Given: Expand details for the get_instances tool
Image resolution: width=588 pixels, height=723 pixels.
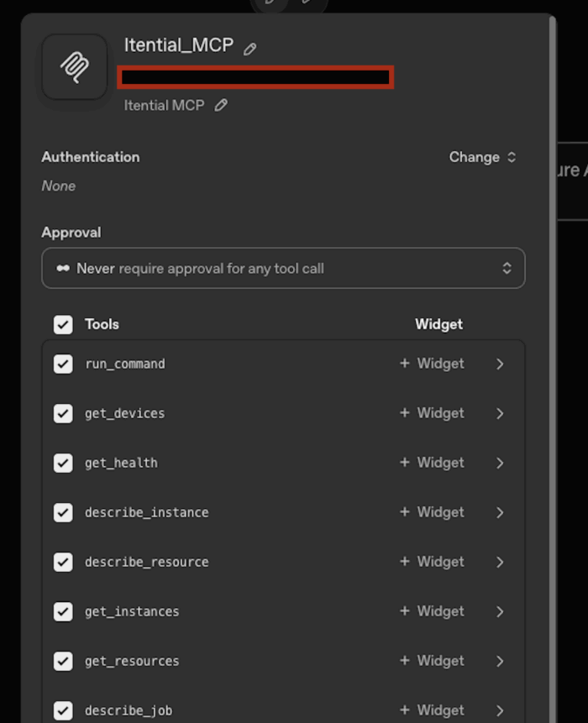Looking at the screenshot, I should click(500, 611).
